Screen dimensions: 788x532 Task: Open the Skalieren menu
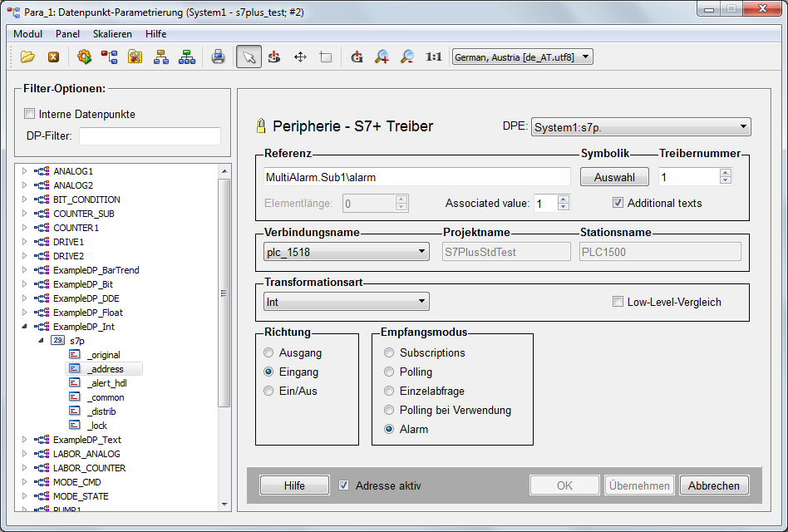[112, 34]
